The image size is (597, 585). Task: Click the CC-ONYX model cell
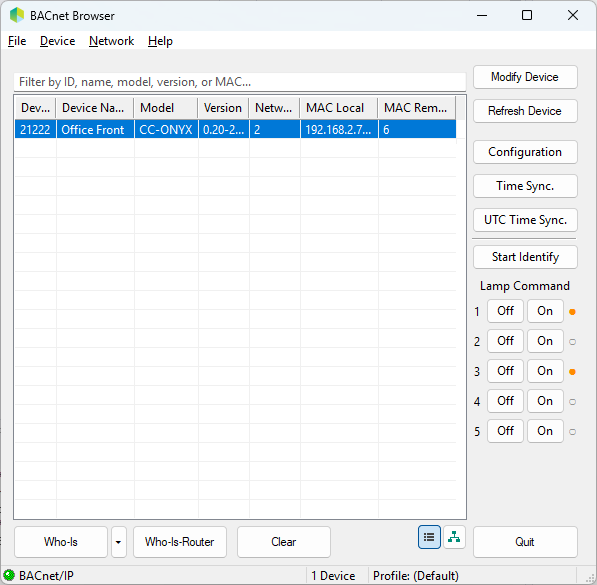click(166, 129)
